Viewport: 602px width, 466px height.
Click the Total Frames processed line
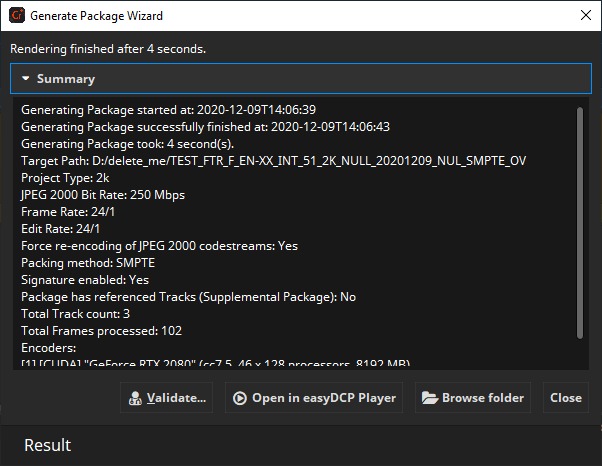point(101,331)
